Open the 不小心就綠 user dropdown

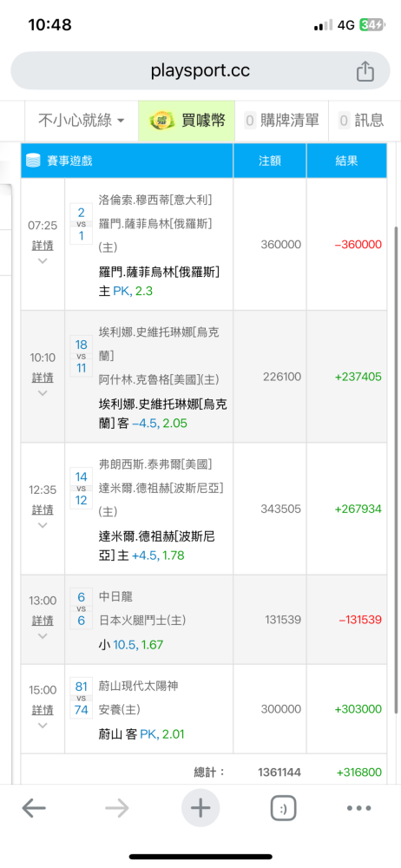81,120
